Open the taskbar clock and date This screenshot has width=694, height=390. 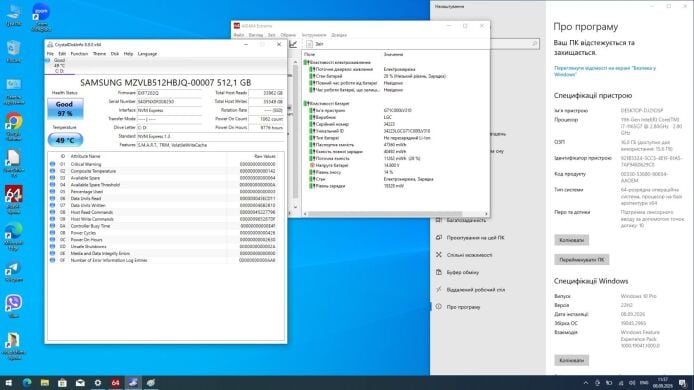663,383
